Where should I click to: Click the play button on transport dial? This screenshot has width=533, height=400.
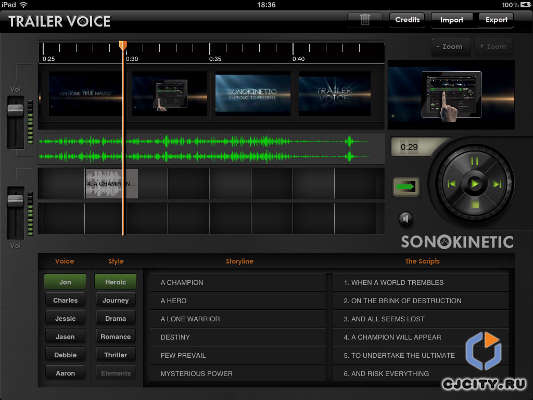tap(475, 184)
